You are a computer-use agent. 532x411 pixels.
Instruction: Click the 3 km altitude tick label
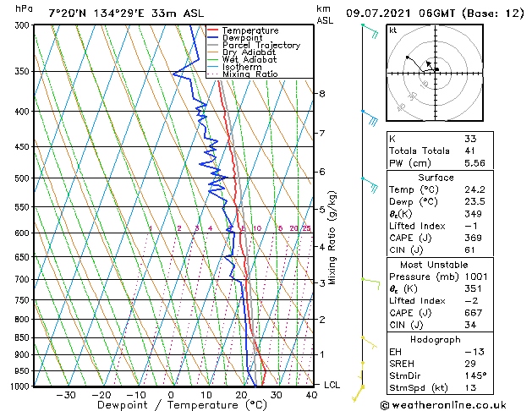[322, 282]
